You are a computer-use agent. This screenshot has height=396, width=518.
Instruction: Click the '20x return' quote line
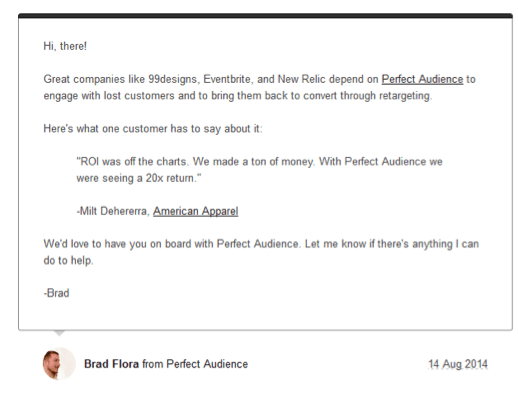[x=139, y=178]
